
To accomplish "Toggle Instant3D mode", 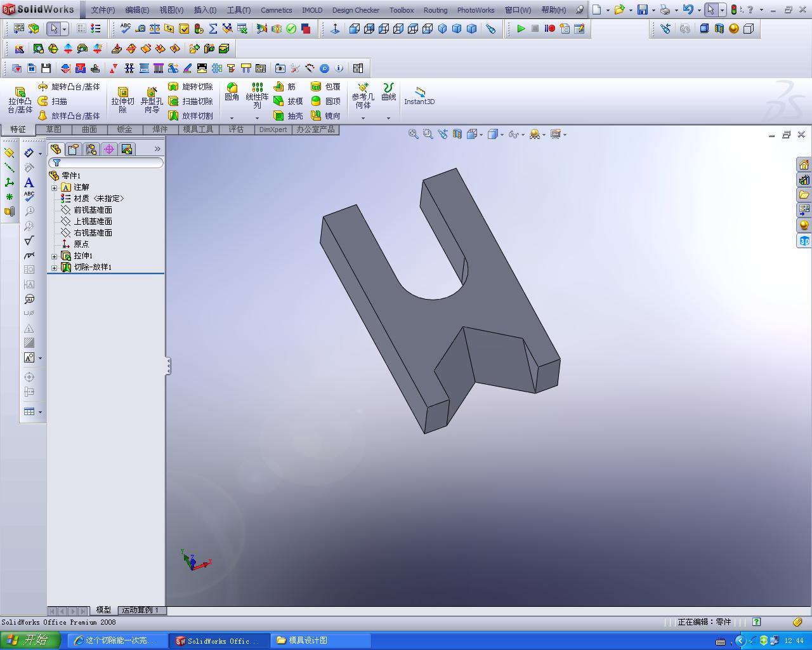I will click(419, 95).
